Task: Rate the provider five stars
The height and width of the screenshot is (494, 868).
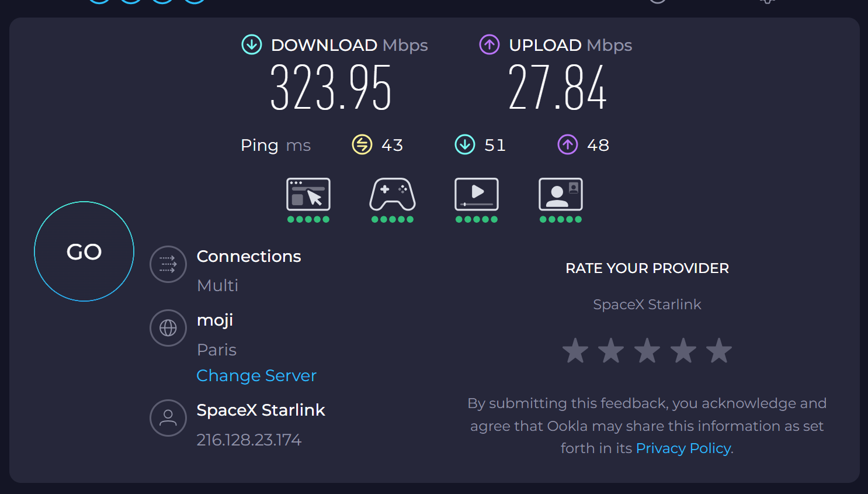Action: pyautogui.click(x=719, y=351)
